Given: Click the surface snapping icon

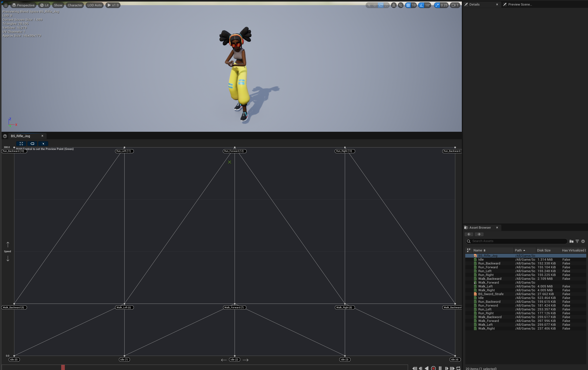Looking at the screenshot, I should point(401,5).
